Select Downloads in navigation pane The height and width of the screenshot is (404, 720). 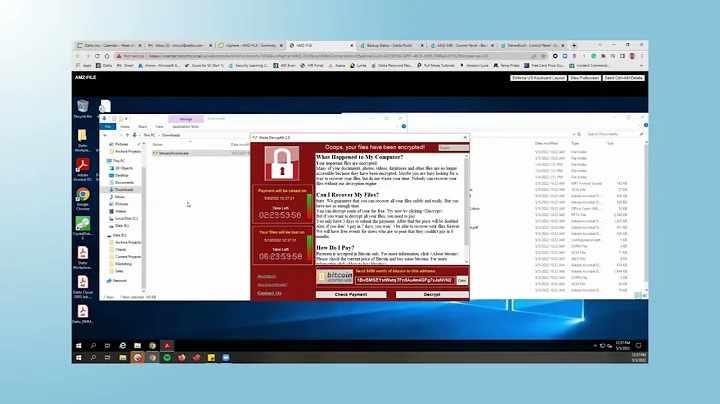coord(124,190)
